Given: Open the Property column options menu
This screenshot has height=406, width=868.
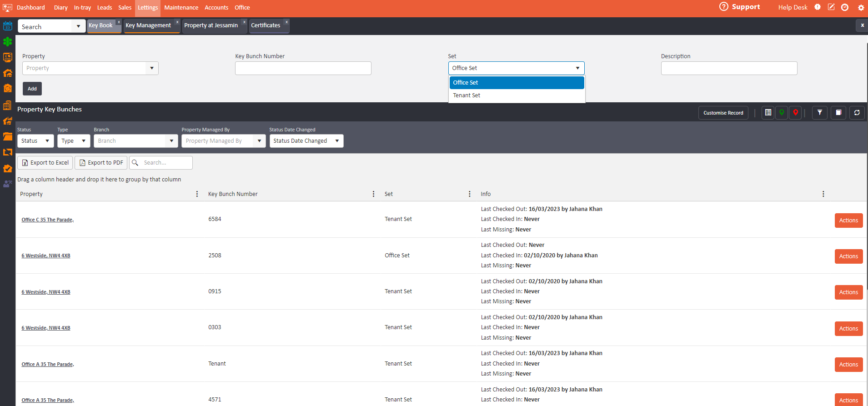Looking at the screenshot, I should tap(197, 194).
